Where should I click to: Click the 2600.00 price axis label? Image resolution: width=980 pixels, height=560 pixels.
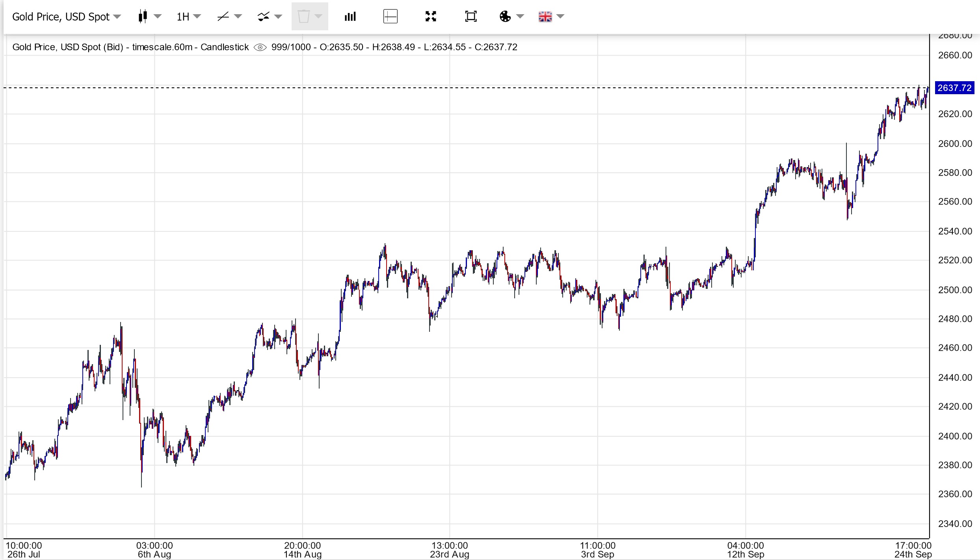point(955,144)
